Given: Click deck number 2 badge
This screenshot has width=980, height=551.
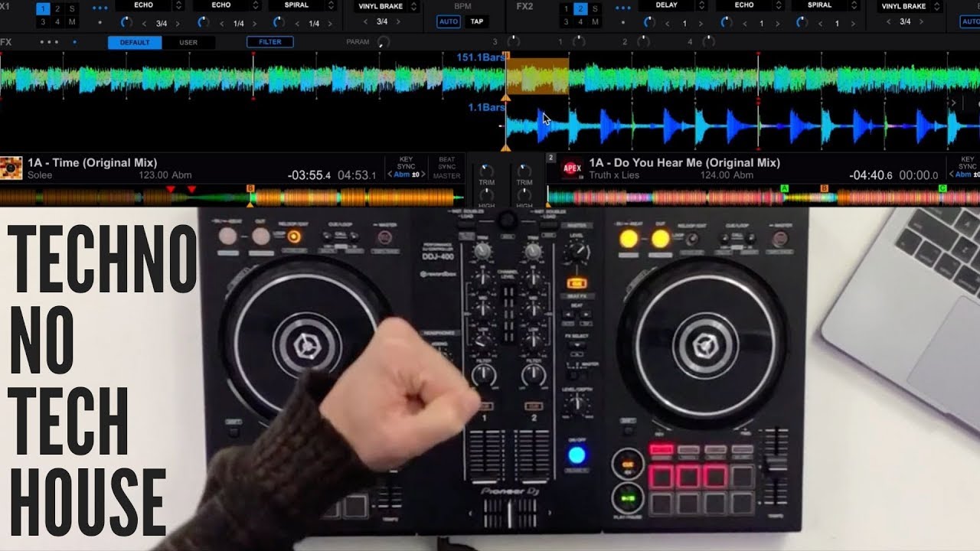Looking at the screenshot, I should pos(550,158).
